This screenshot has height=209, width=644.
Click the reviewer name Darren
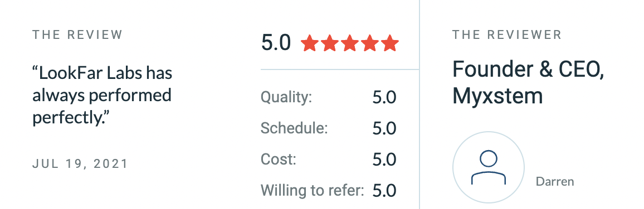[x=555, y=182]
